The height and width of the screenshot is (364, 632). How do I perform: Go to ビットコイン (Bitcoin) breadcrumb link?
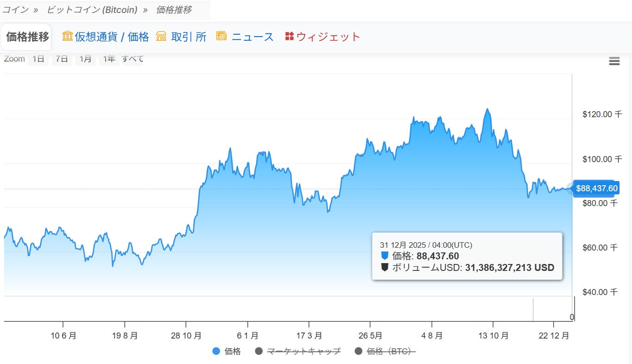coord(92,10)
